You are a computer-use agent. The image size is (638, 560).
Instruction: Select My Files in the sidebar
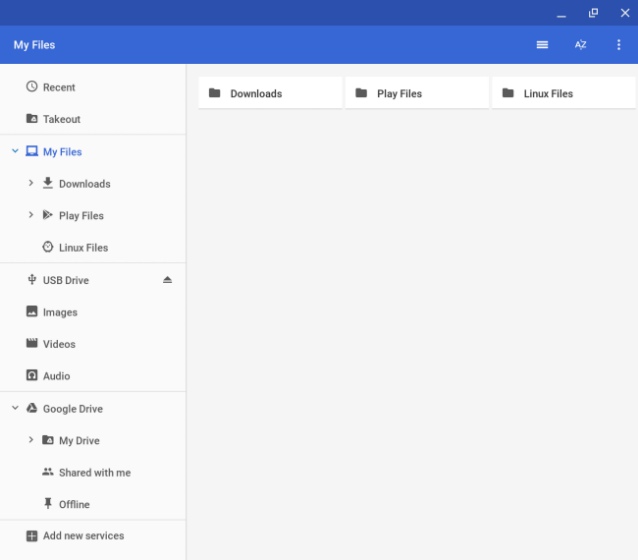click(x=93, y=151)
